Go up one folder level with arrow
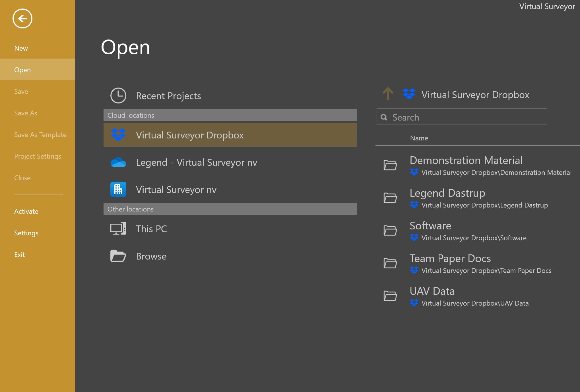The image size is (580, 392). 388,94
